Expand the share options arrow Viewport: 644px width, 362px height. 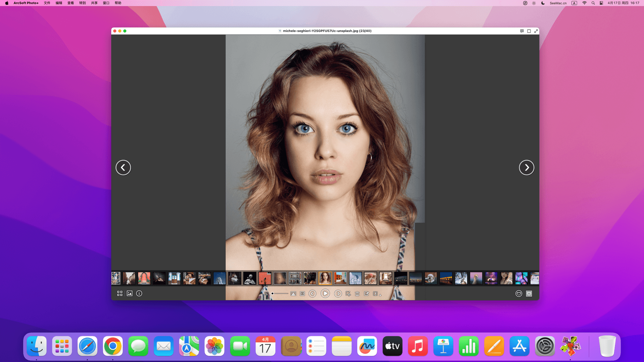tap(380, 295)
